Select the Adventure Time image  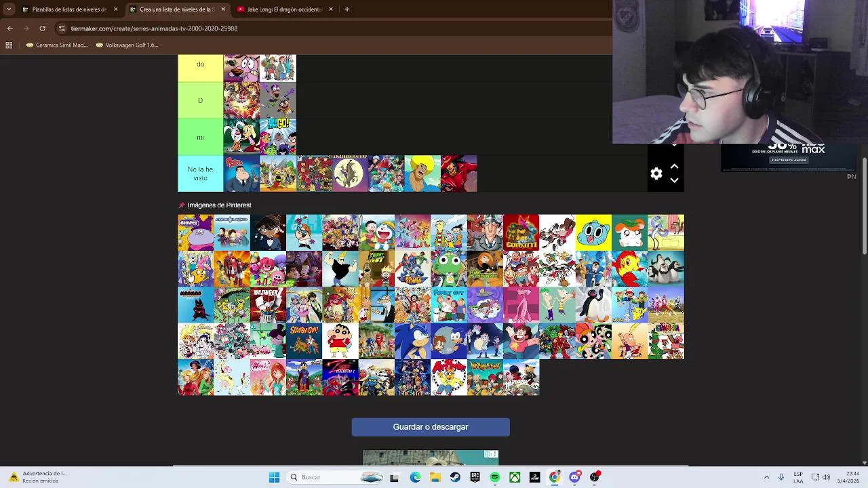pyautogui.click(x=195, y=269)
